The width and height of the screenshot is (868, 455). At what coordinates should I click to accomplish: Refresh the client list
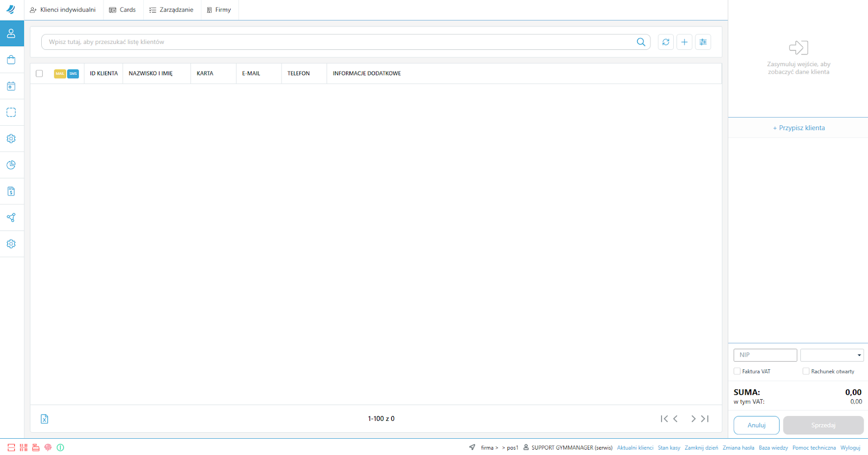coord(666,42)
